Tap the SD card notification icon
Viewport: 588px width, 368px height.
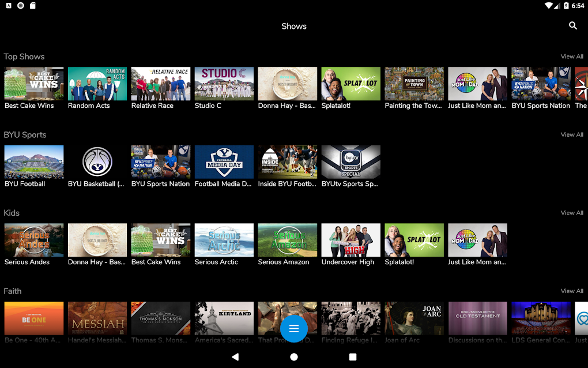[x=33, y=6]
